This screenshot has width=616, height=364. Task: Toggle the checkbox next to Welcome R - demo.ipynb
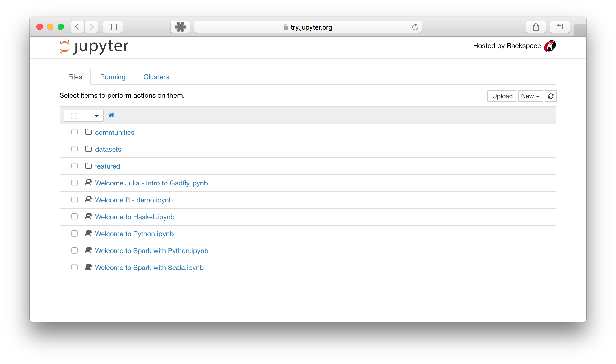74,200
